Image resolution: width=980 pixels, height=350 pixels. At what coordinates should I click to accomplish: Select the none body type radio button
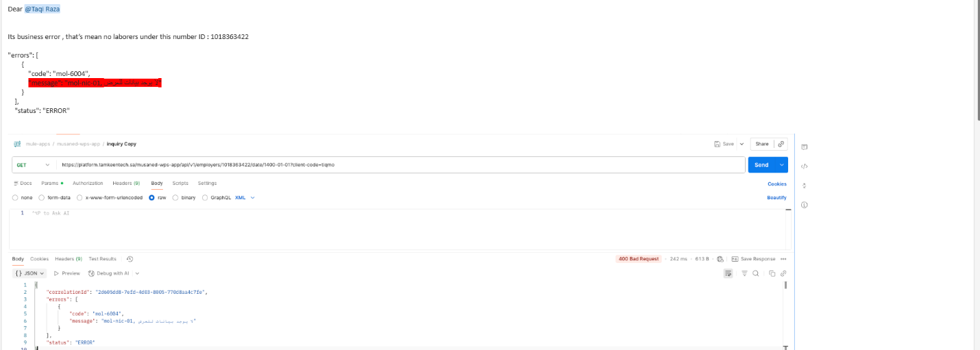click(x=15, y=197)
